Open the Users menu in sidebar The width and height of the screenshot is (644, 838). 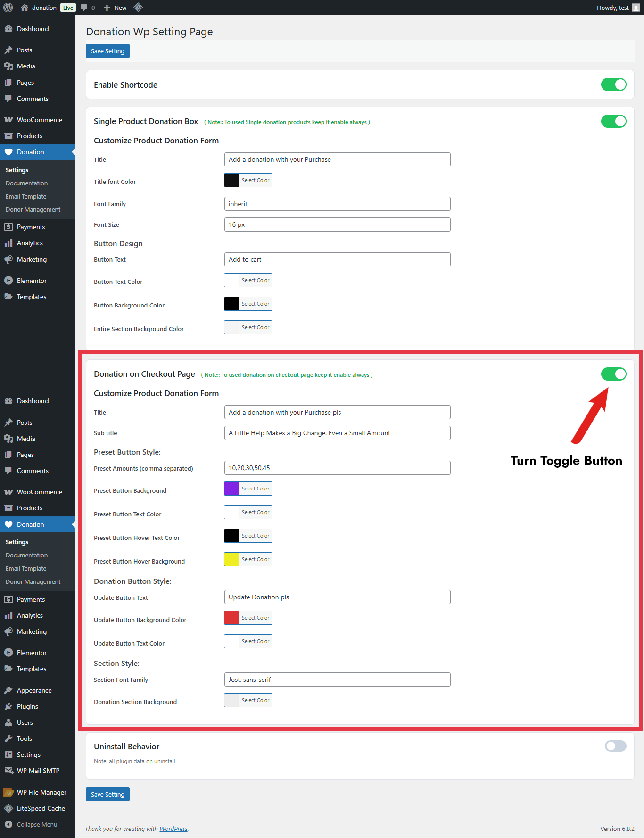(x=25, y=722)
